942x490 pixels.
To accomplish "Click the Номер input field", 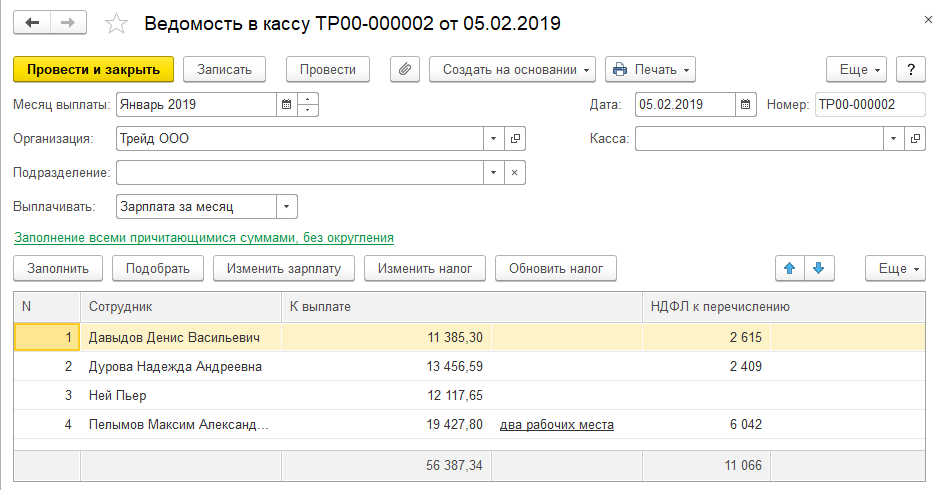I will (x=868, y=104).
